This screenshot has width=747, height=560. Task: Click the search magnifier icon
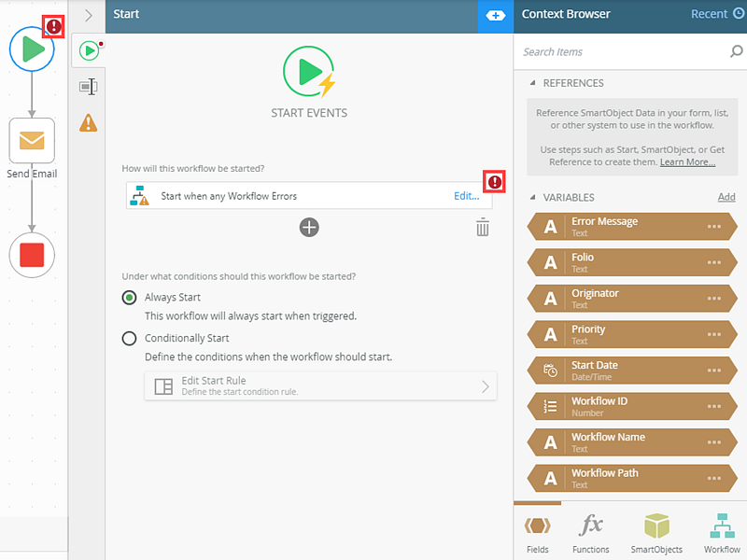pyautogui.click(x=736, y=51)
